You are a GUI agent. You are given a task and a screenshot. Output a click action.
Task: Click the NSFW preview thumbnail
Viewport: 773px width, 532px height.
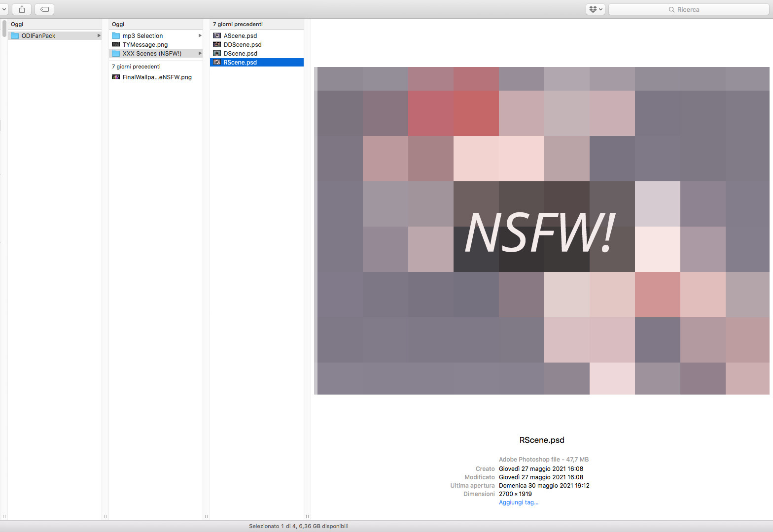pos(542,231)
